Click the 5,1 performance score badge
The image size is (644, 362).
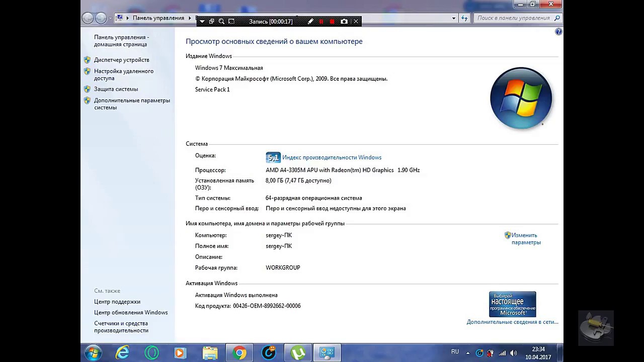[273, 157]
